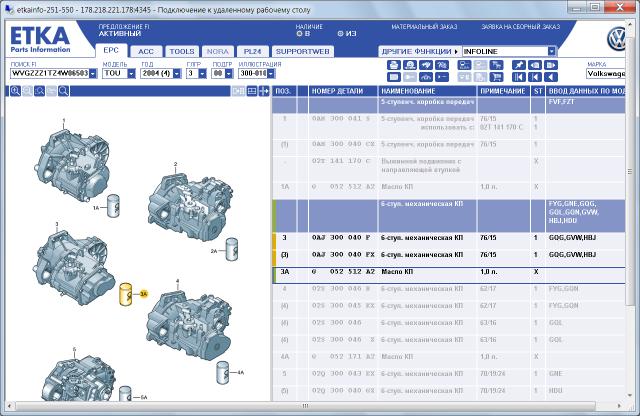This screenshot has height=416, width=640.
Task: Click the speedometer-like icon in second row
Action: point(426,77)
